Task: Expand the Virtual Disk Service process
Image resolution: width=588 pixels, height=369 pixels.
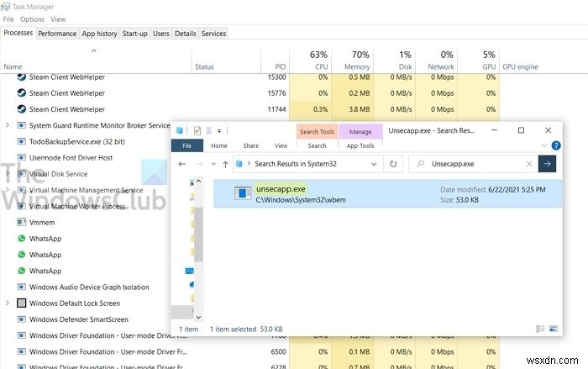Action: [7, 173]
